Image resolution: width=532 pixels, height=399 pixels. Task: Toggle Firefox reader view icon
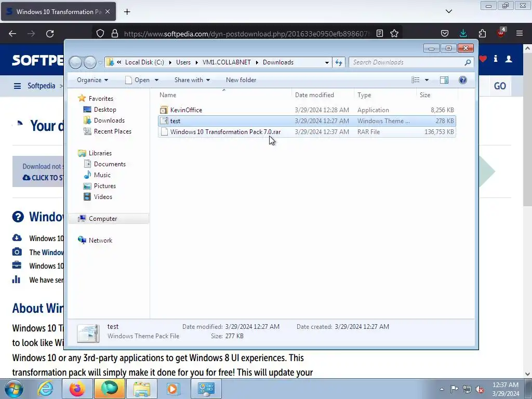click(380, 34)
